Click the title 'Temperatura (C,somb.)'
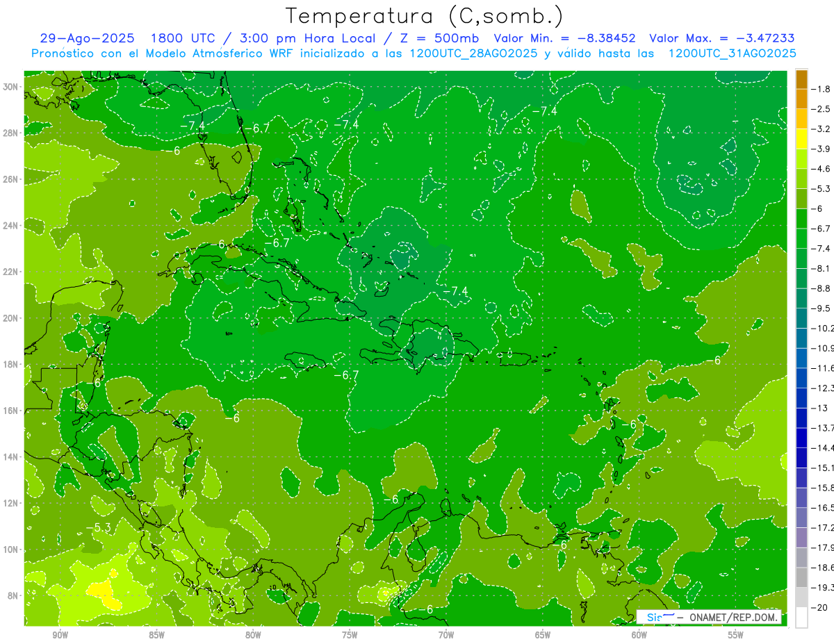 pos(425,16)
